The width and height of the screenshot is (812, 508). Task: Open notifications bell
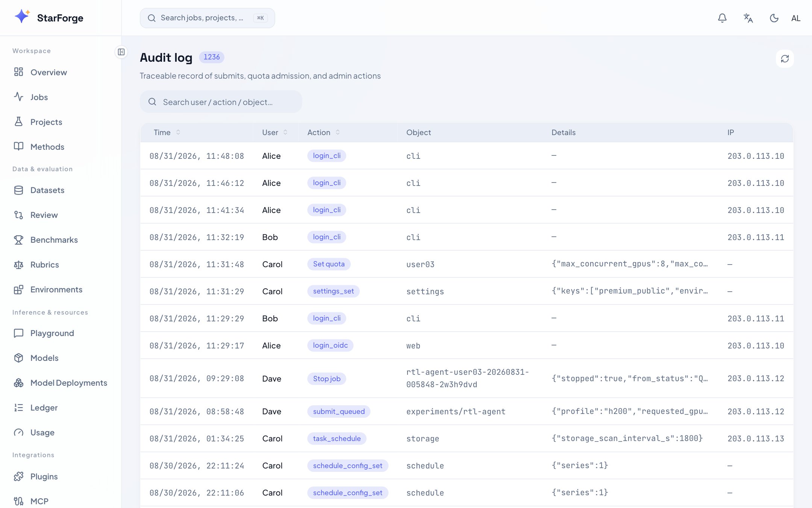coord(722,18)
